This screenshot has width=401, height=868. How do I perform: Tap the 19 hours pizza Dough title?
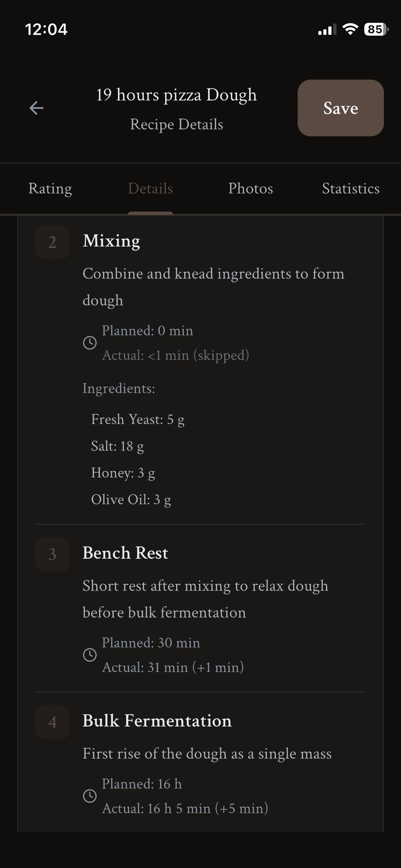(176, 95)
